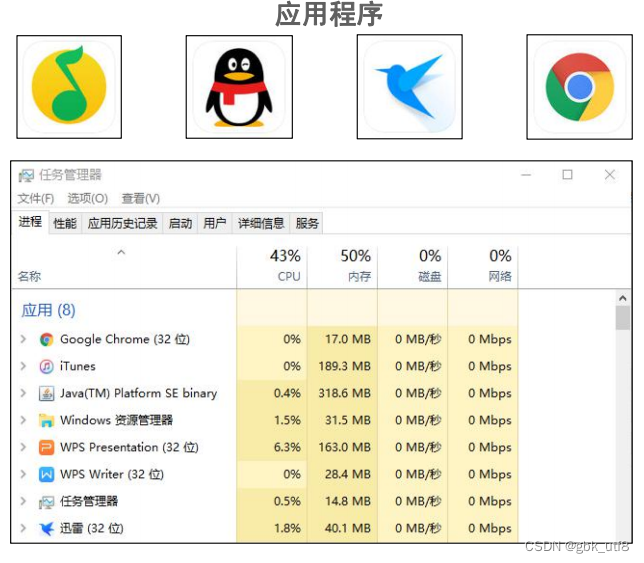This screenshot has width=644, height=563.
Task: Maximize the Task Manager window
Action: [567, 175]
